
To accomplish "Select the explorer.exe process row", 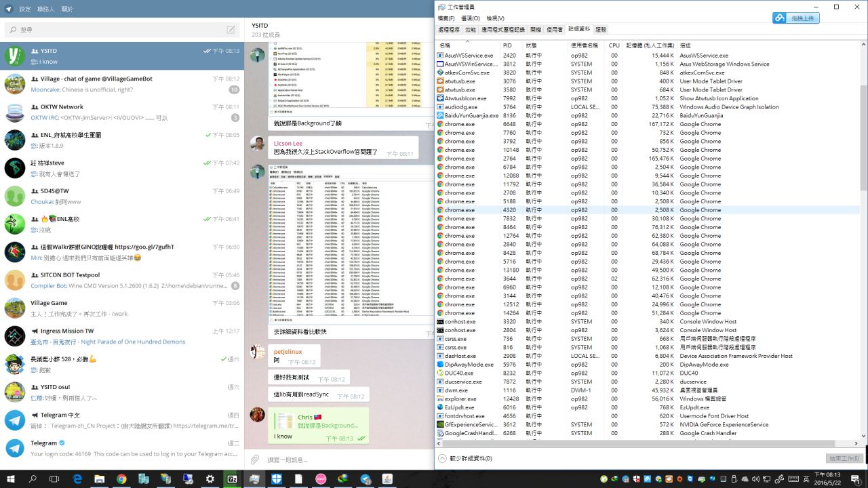I will point(460,399).
